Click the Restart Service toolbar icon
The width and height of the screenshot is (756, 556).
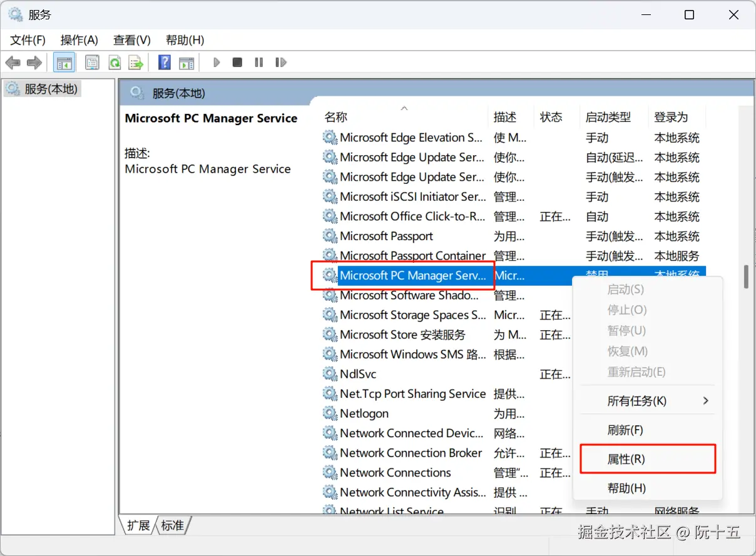coord(281,63)
